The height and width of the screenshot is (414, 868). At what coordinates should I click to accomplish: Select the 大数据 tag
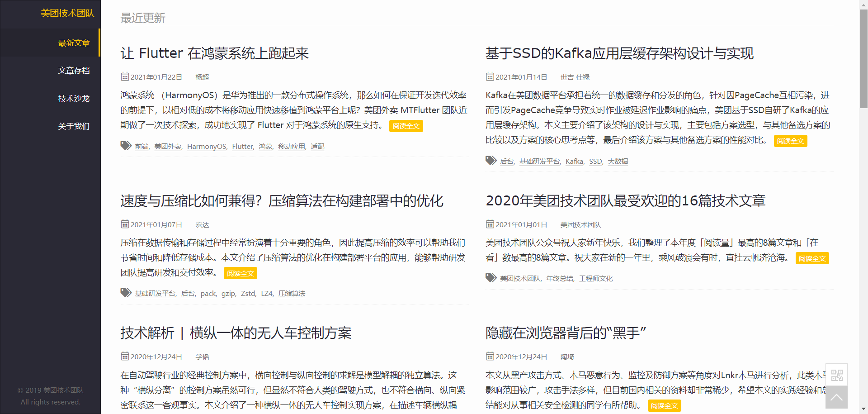pos(618,162)
